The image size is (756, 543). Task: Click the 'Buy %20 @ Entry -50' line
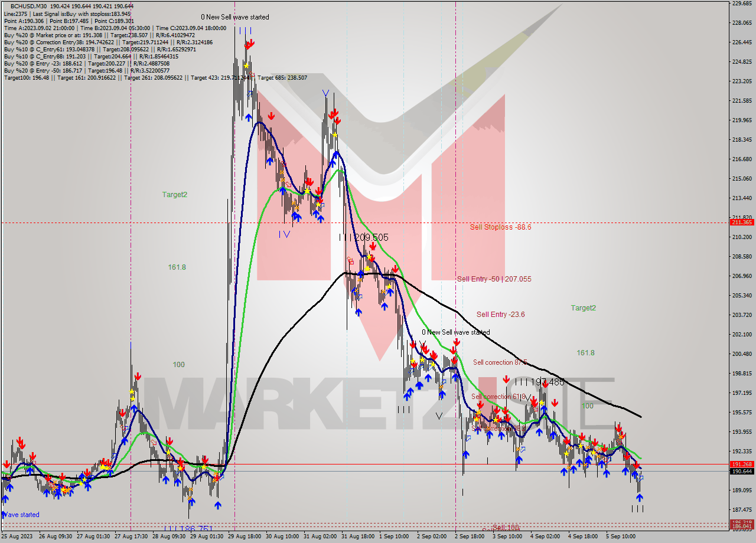click(86, 71)
